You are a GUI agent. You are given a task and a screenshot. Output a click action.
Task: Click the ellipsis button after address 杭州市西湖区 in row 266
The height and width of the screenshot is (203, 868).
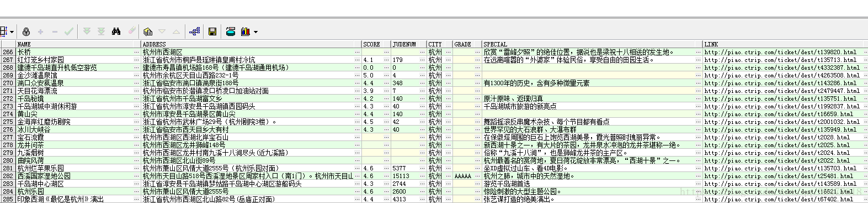(x=357, y=52)
